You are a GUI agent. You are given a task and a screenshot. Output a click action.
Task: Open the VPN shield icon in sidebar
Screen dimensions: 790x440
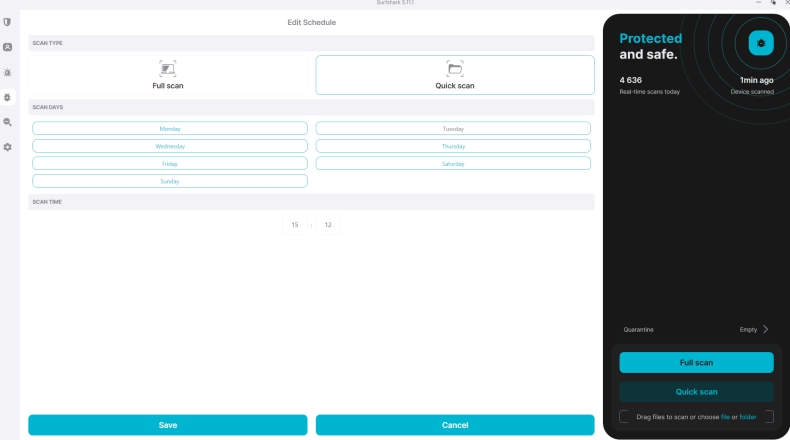[8, 22]
